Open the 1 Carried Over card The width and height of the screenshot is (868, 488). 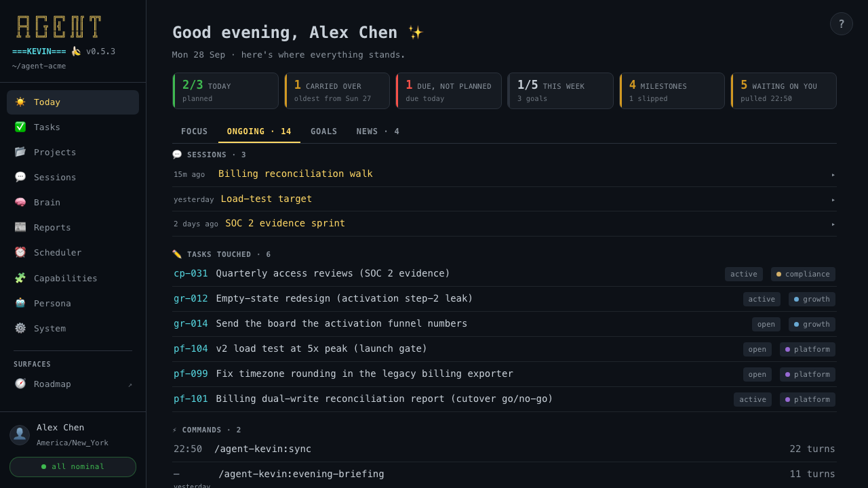pos(337,91)
